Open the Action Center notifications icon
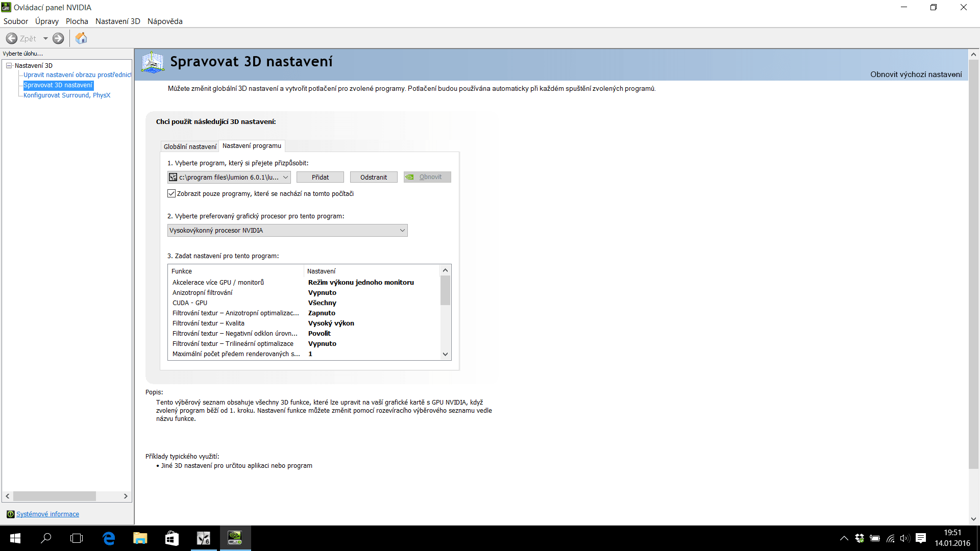The width and height of the screenshot is (980, 551). point(921,538)
